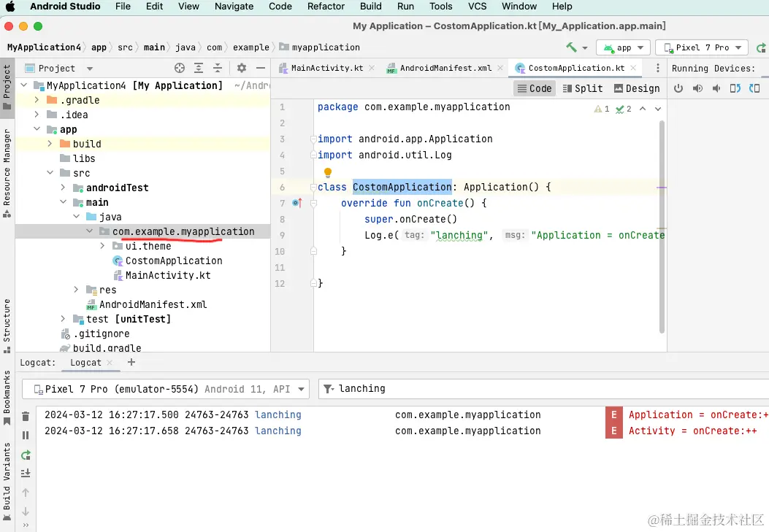The width and height of the screenshot is (769, 532).
Task: Clear Logcat with trash icon
Action: click(26, 417)
